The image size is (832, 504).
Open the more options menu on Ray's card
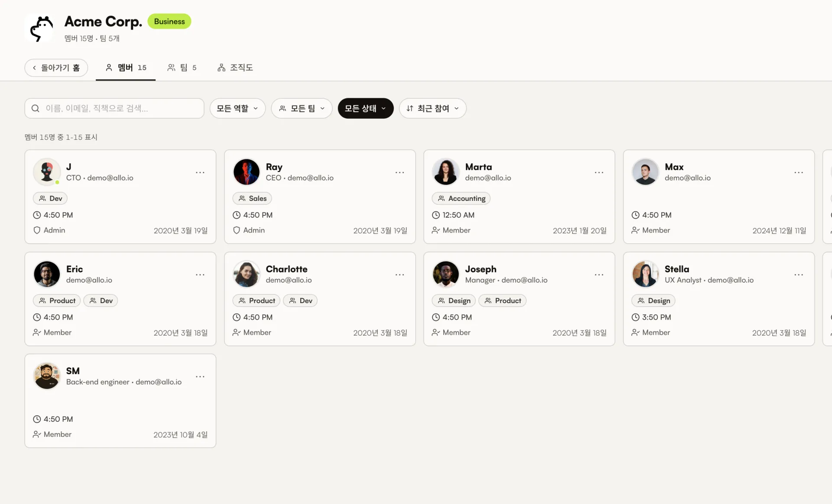click(400, 172)
